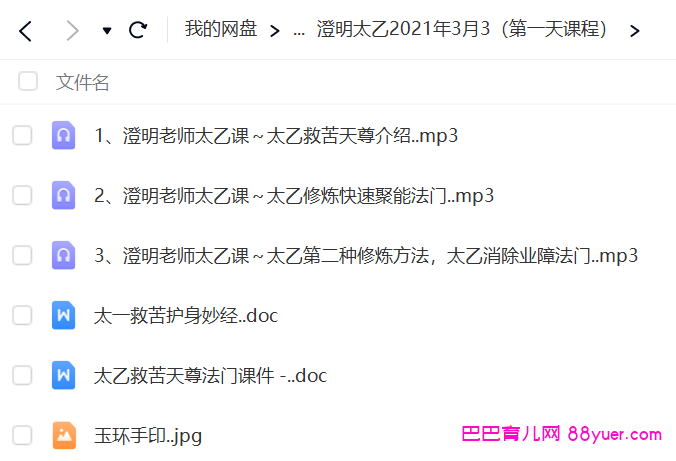Click Word icon of 太一救苦护身妙经 doc
The image size is (676, 461).
[63, 315]
